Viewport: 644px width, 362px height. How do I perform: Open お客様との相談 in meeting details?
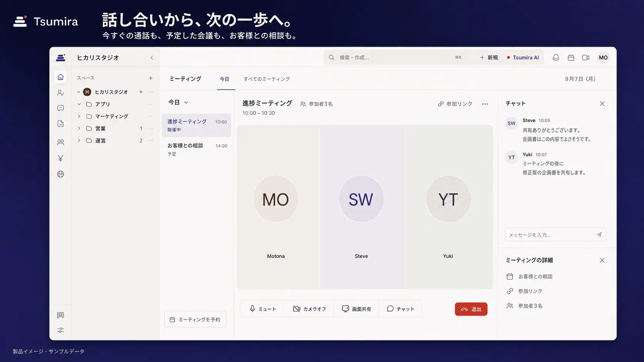pos(529,277)
